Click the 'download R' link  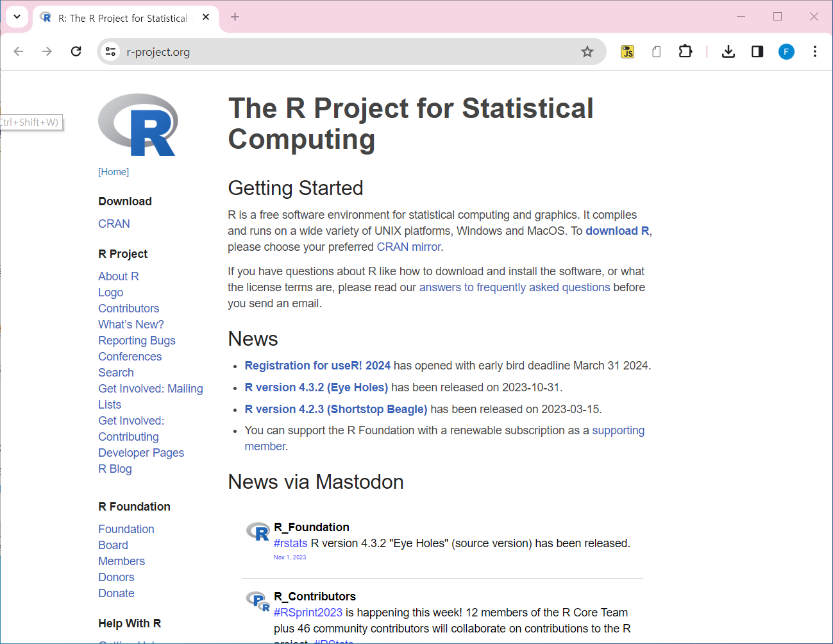(x=617, y=231)
